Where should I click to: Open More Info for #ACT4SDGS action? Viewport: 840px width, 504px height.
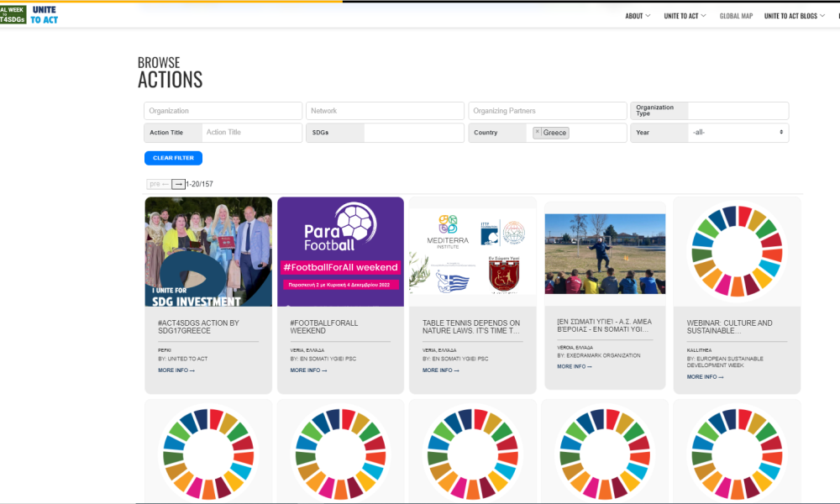pyautogui.click(x=176, y=370)
